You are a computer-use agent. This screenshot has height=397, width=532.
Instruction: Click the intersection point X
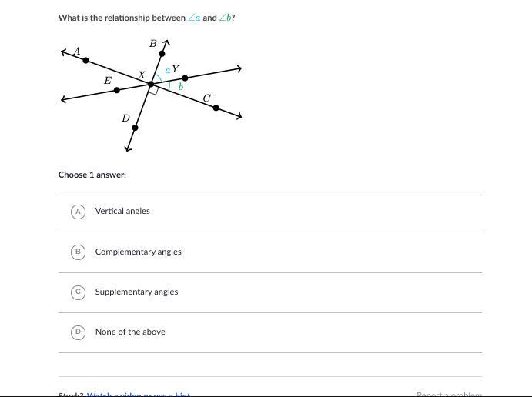click(151, 84)
